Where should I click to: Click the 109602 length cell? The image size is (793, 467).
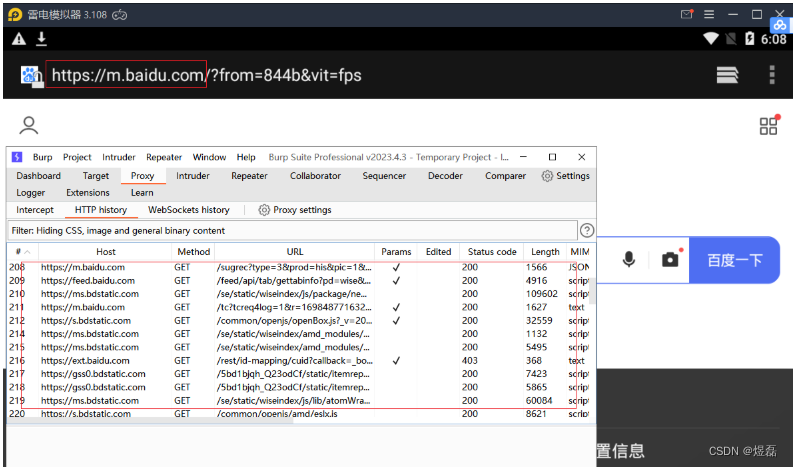click(x=542, y=294)
